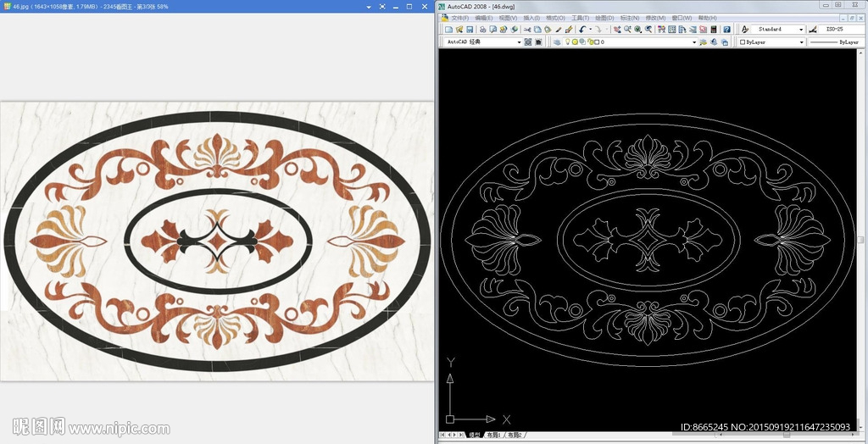Click the horizontal scrollbar below the drawing
Image resolution: width=868 pixels, height=444 pixels.
pyautogui.click(x=678, y=435)
